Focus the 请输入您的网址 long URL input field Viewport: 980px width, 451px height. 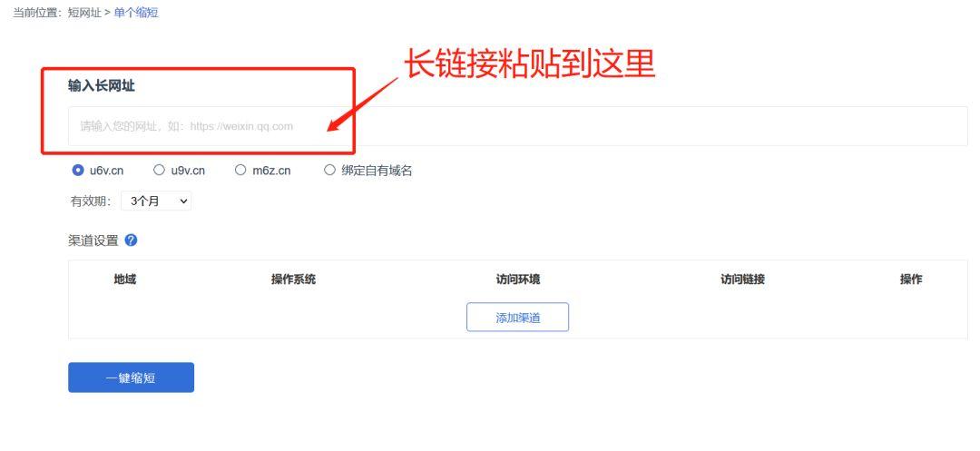pos(517,126)
